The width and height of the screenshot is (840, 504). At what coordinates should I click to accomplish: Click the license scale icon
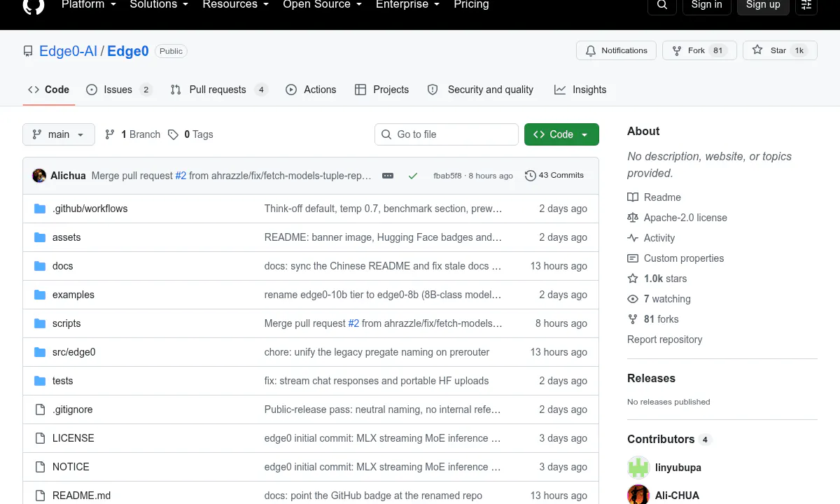pyautogui.click(x=633, y=218)
